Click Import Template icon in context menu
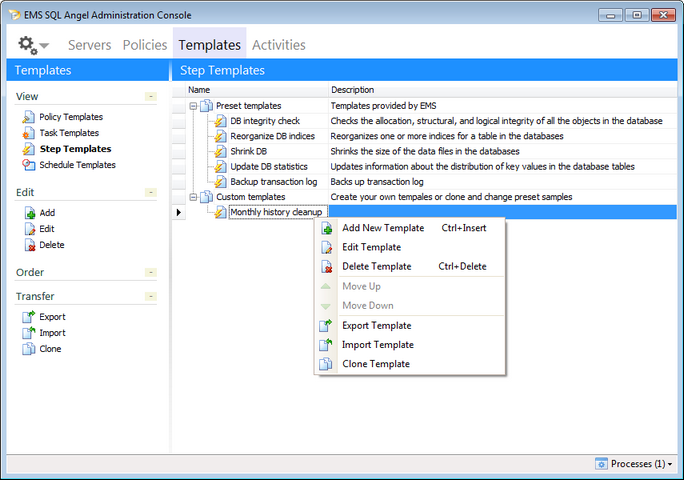Viewport: 684px width, 480px height. [x=326, y=345]
